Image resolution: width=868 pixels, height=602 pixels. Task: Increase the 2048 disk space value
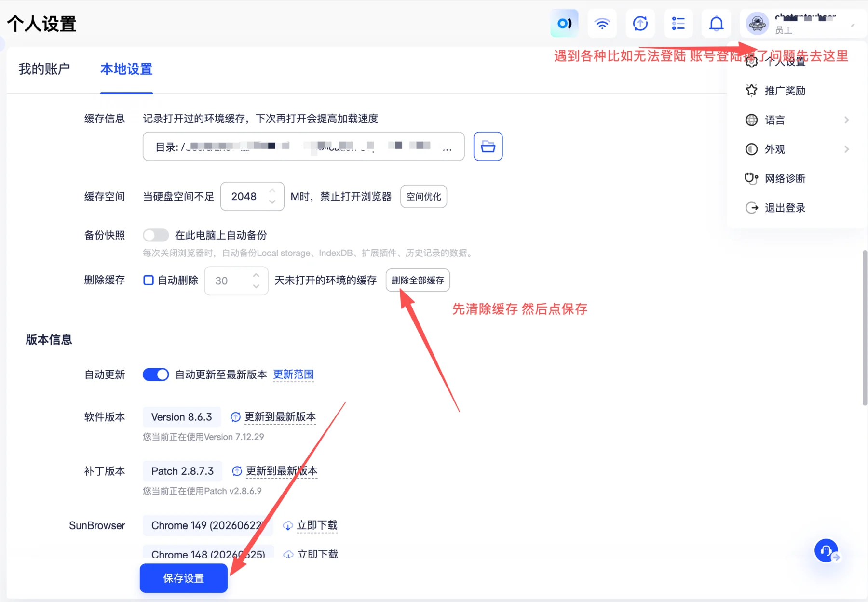click(x=272, y=190)
